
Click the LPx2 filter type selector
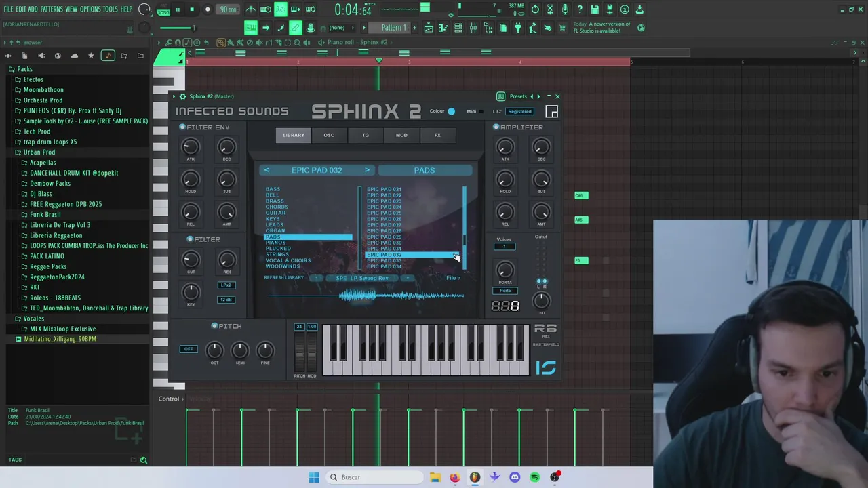click(x=226, y=285)
